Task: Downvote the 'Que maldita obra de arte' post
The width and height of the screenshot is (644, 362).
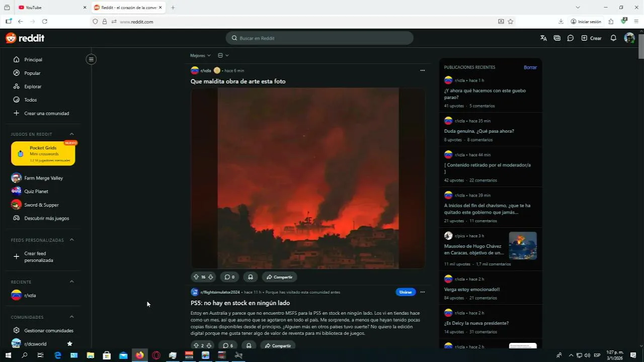Action: [x=211, y=277]
